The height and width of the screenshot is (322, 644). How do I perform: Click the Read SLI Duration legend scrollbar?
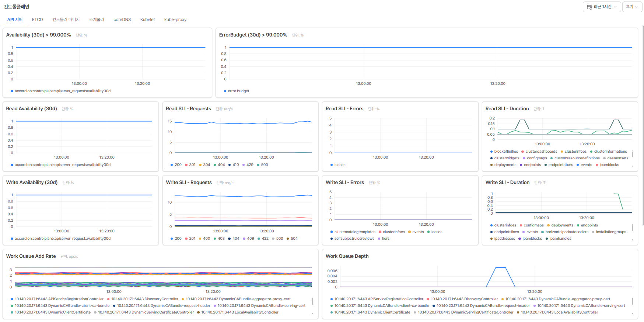[632, 154]
